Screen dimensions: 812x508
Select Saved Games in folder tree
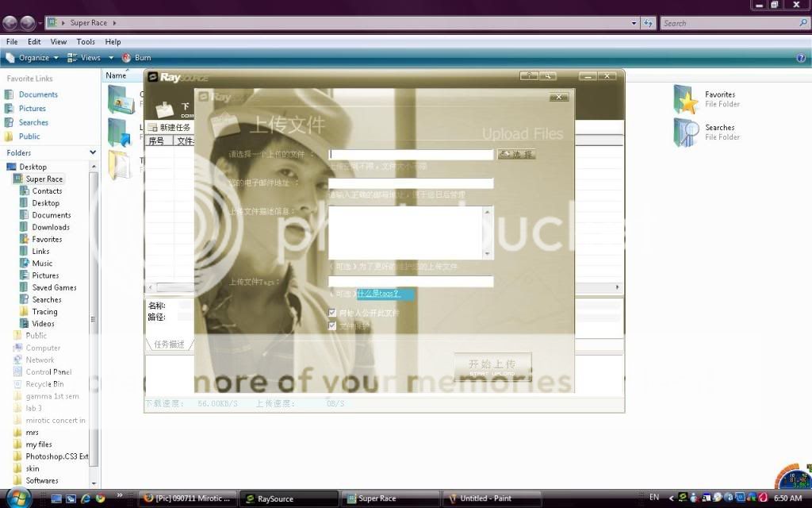(x=54, y=287)
